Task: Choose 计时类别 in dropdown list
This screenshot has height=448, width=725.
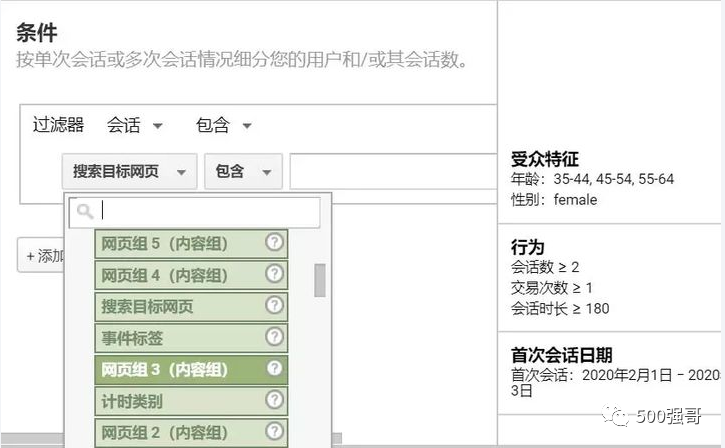Action: pos(191,401)
